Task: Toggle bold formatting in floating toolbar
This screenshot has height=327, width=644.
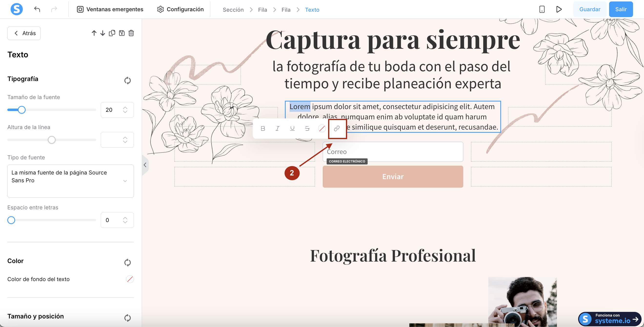Action: pyautogui.click(x=263, y=129)
